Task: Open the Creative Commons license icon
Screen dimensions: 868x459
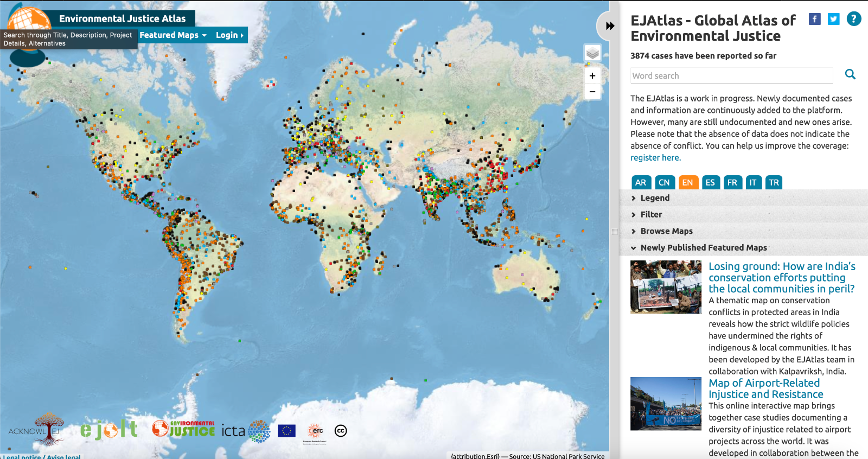Action: point(341,431)
